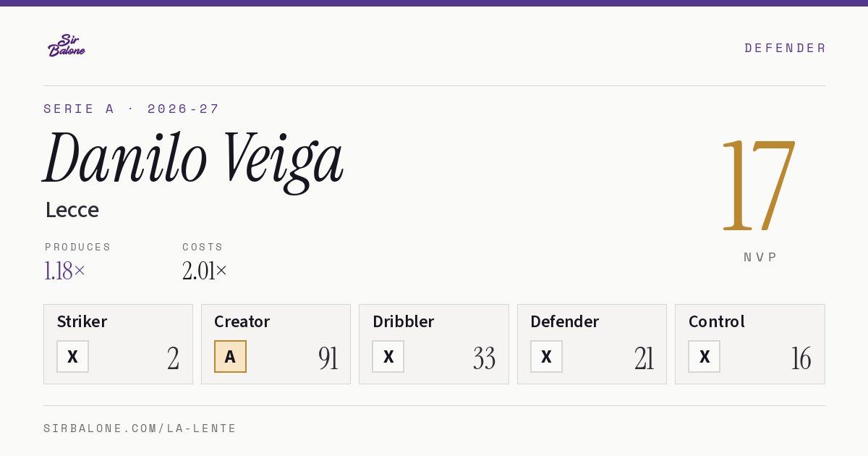Select the Danilo Veiga player name
The width and height of the screenshot is (868, 456).
[x=193, y=160]
